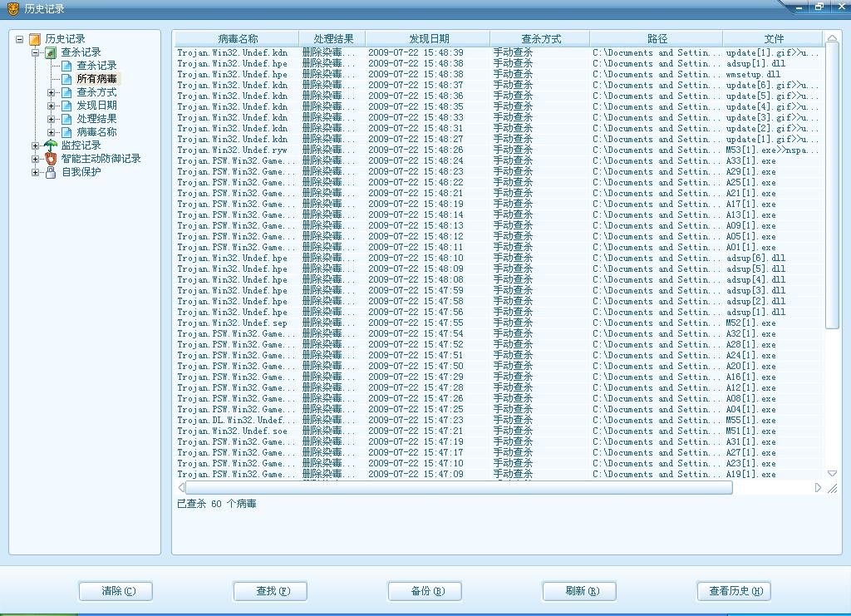
Task: Sort by 路径 column header
Action: coord(657,39)
